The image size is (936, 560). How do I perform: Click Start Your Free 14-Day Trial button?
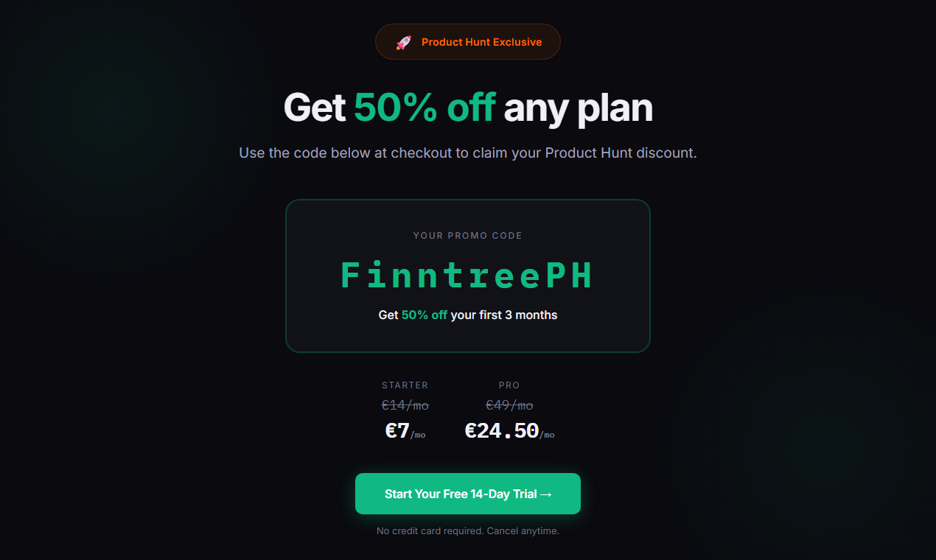467,494
